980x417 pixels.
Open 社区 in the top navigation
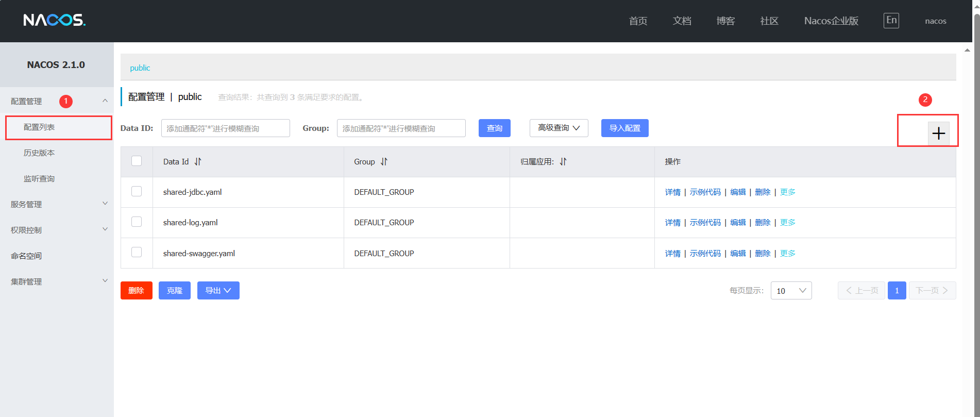tap(769, 21)
